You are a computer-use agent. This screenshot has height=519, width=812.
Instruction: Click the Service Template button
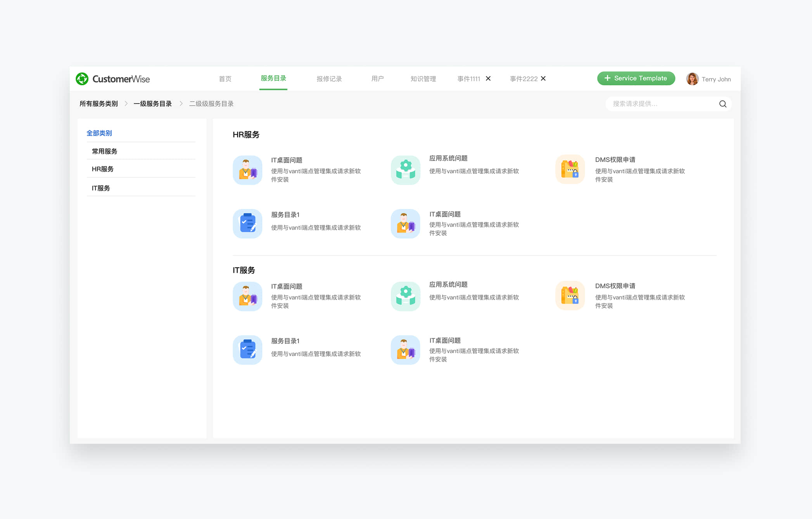click(636, 78)
